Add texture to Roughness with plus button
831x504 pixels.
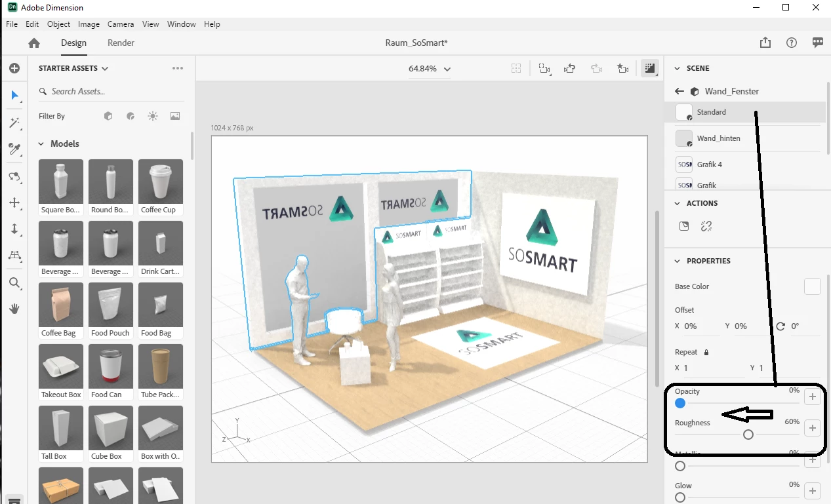coord(813,428)
